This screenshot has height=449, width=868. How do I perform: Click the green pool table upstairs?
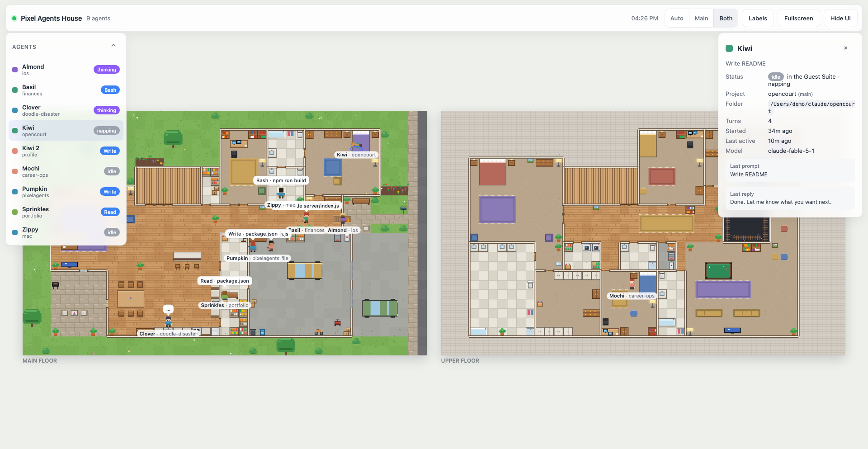coord(718,270)
